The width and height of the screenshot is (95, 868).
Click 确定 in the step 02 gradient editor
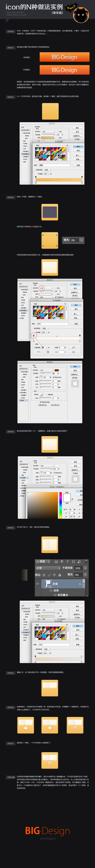[x=78, y=147]
